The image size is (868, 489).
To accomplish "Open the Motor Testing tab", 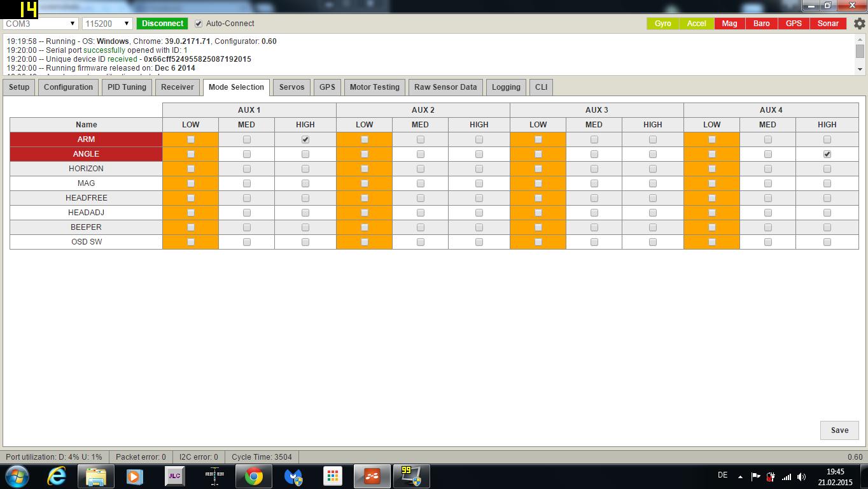I will pos(374,87).
